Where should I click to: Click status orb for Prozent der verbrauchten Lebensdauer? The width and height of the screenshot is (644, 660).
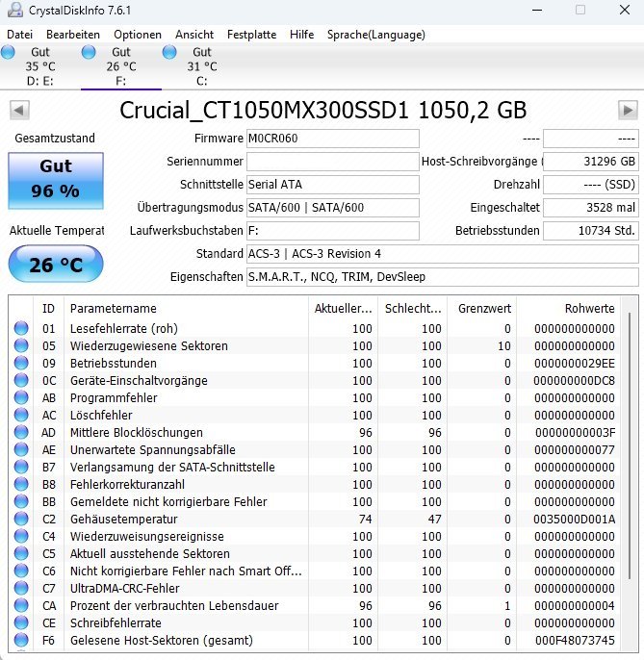(21, 605)
